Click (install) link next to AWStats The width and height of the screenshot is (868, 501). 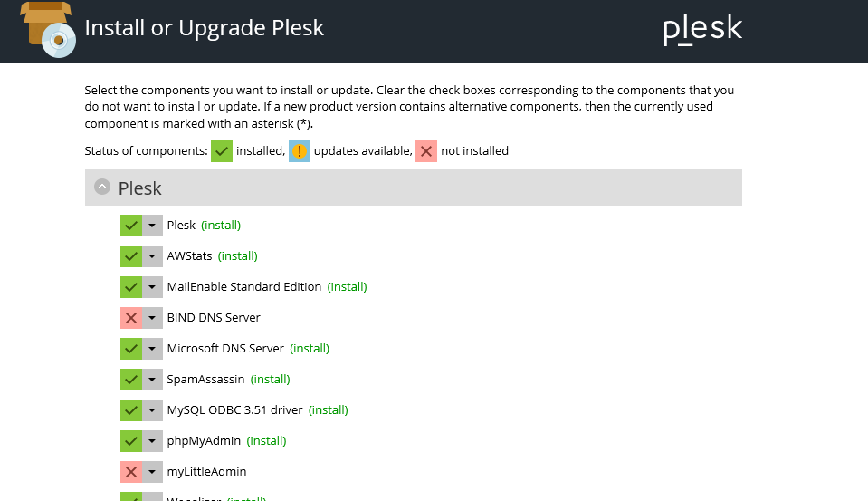[238, 256]
